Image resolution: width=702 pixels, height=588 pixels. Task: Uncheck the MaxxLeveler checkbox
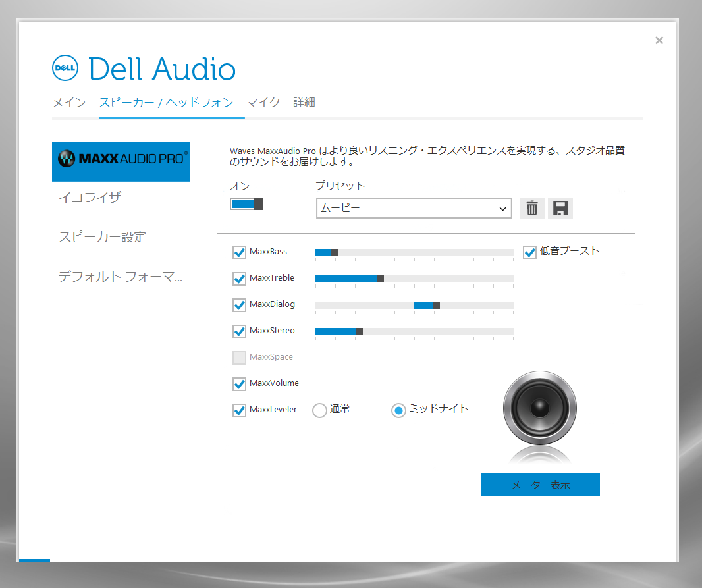click(239, 410)
